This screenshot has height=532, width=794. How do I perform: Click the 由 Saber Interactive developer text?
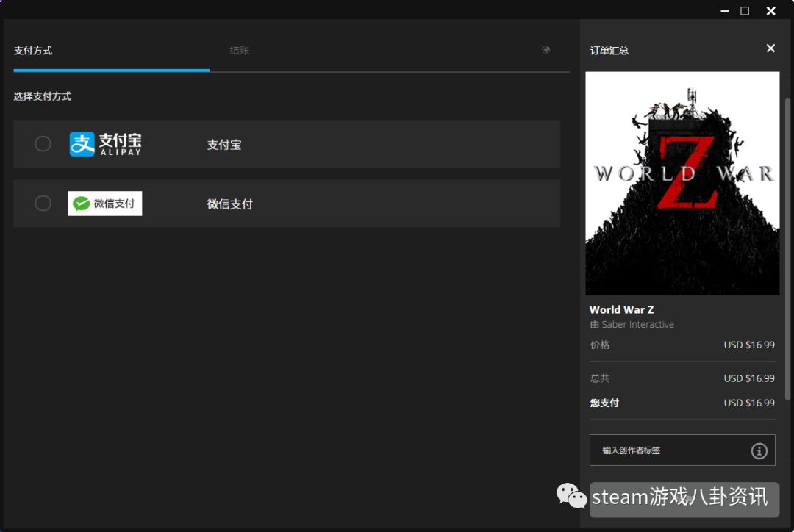pyautogui.click(x=632, y=325)
